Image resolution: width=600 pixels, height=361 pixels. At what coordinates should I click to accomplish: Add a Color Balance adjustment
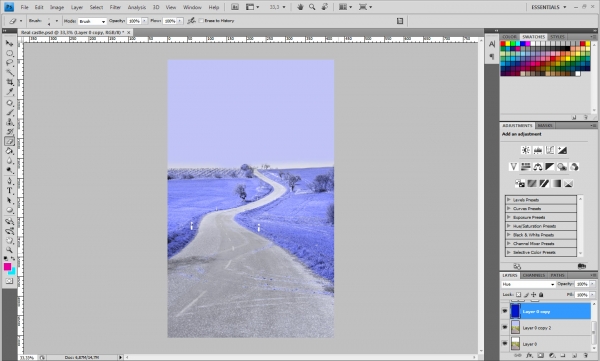(x=538, y=167)
